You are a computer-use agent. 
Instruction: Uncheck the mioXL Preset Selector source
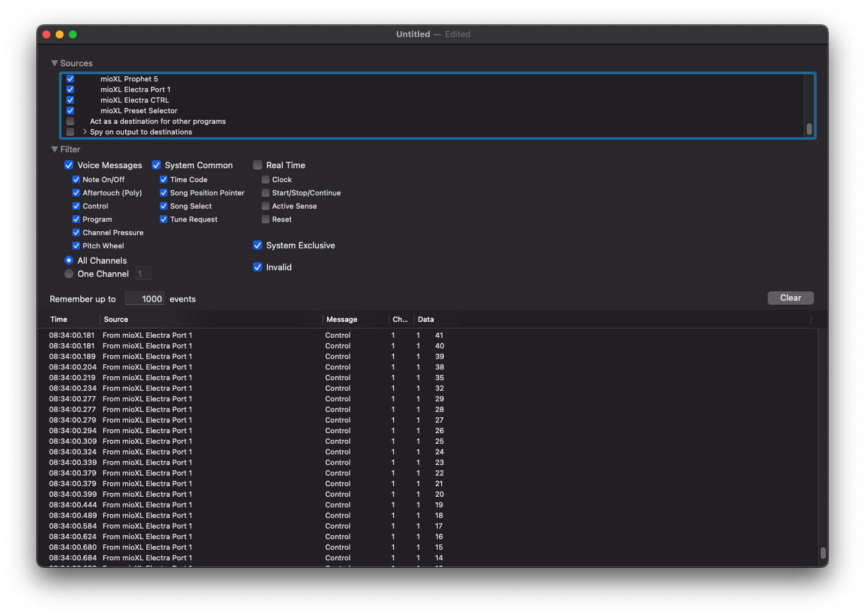coord(70,111)
